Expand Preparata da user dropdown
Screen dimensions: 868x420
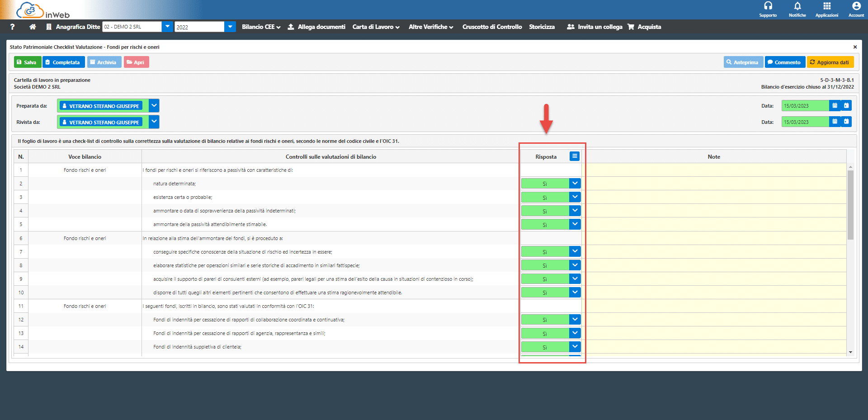click(x=154, y=106)
